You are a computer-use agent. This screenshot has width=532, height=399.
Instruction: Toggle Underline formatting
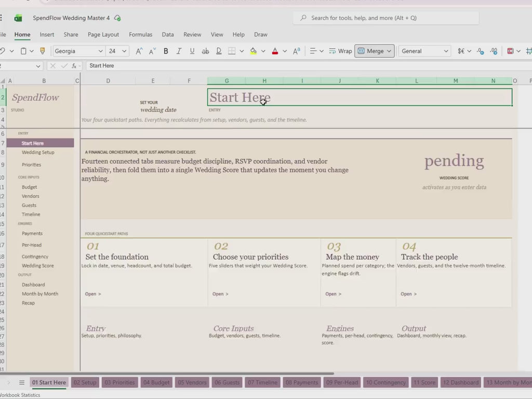point(192,51)
